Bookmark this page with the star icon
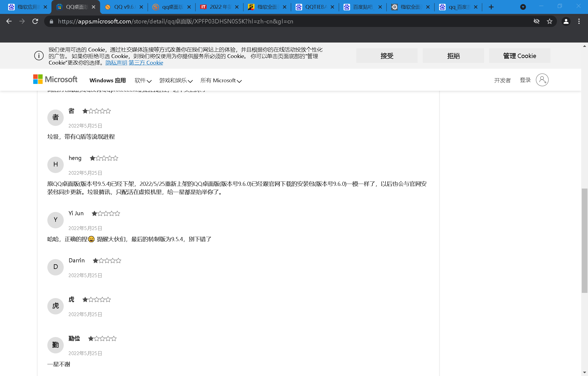Image resolution: width=588 pixels, height=376 pixels. (550, 21)
